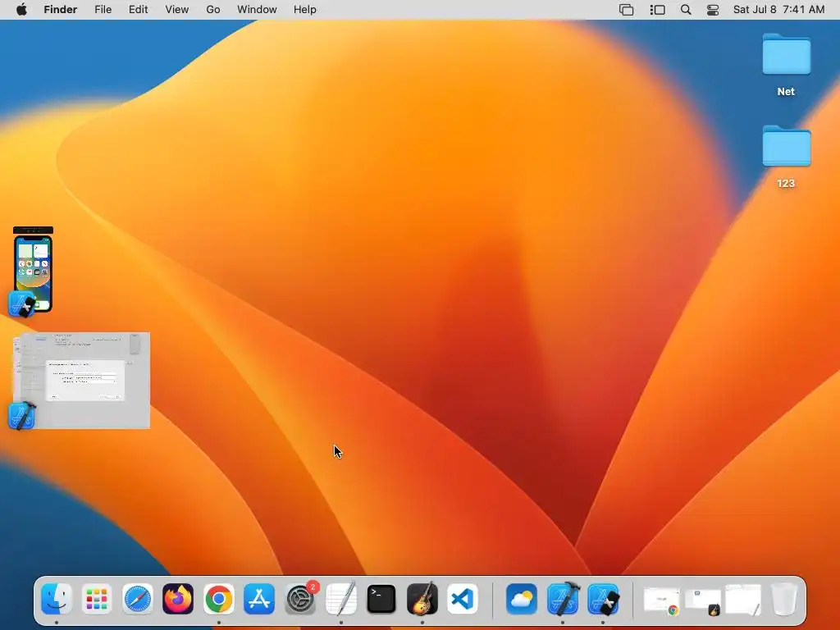Open the File menu
The height and width of the screenshot is (630, 840).
103,10
